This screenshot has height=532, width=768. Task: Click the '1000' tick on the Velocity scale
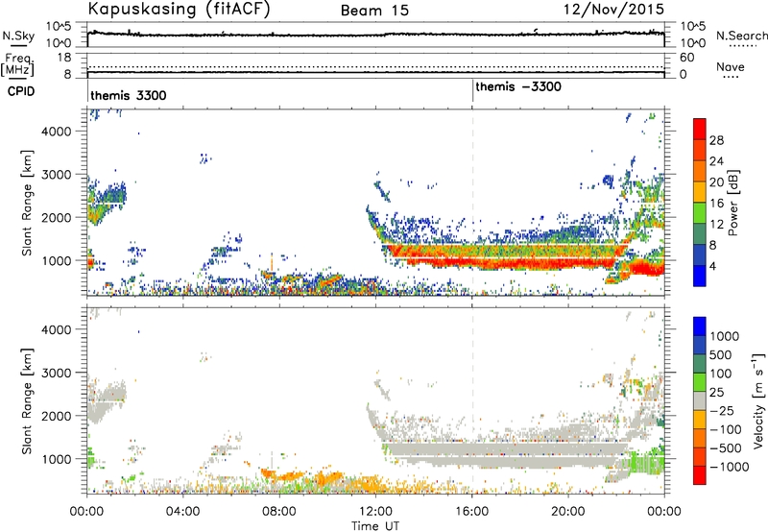click(724, 336)
